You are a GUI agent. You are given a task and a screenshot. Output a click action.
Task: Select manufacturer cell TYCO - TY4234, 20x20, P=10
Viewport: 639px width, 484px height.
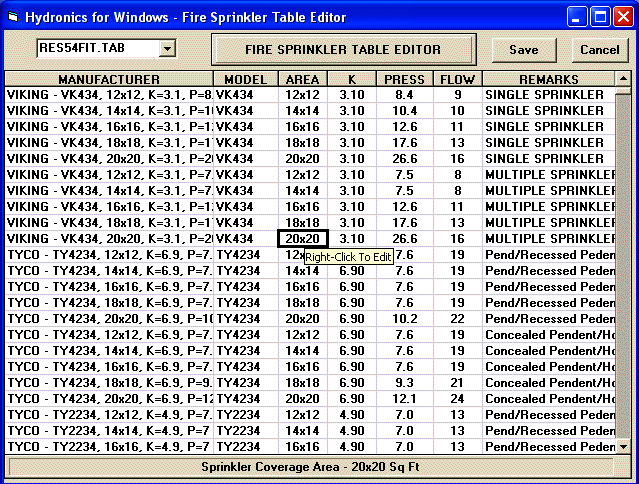click(109, 319)
